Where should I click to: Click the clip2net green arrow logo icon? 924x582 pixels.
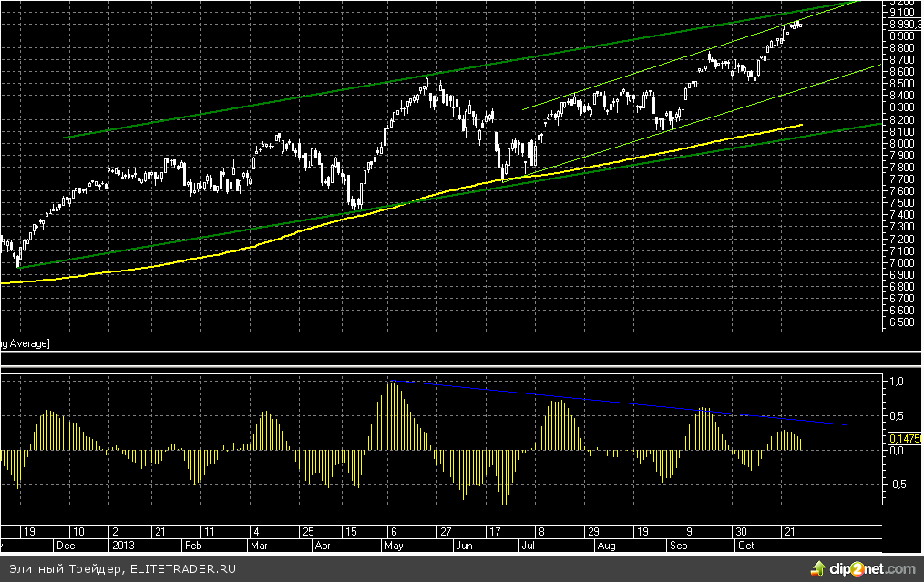(x=816, y=569)
